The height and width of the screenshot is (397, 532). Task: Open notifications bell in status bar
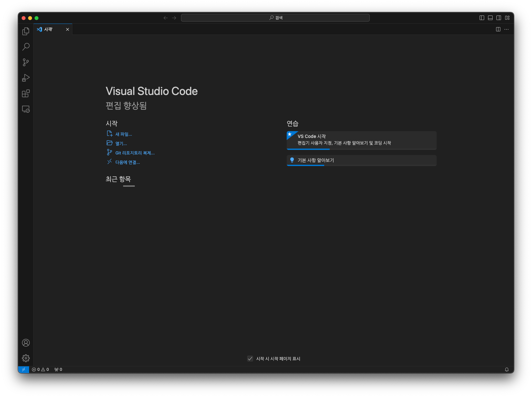coord(507,370)
